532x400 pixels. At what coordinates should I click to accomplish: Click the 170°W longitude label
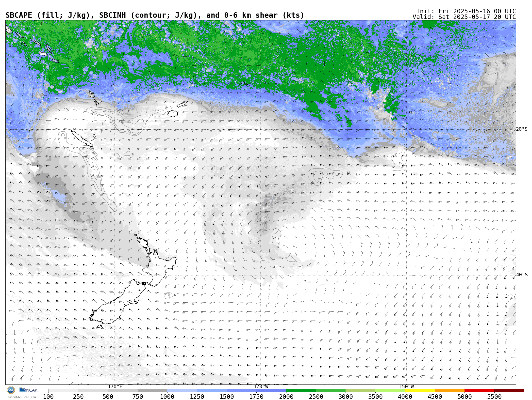point(261,387)
